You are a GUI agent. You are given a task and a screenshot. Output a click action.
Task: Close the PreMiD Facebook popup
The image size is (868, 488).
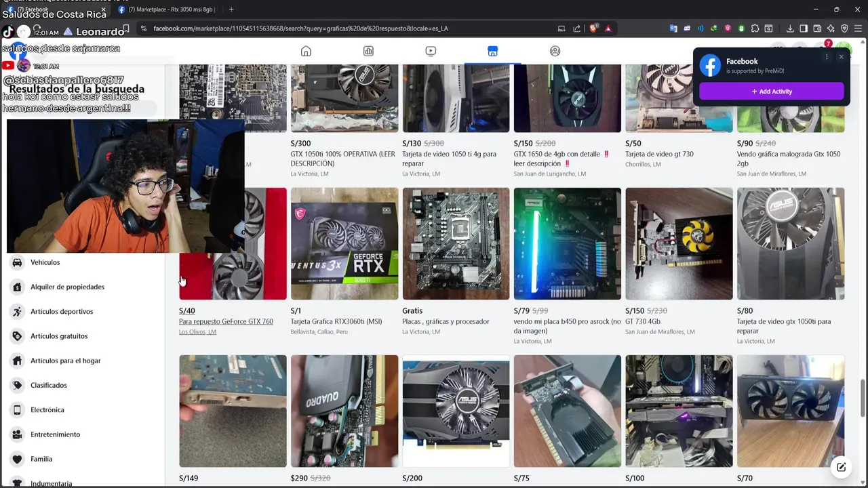coord(841,57)
